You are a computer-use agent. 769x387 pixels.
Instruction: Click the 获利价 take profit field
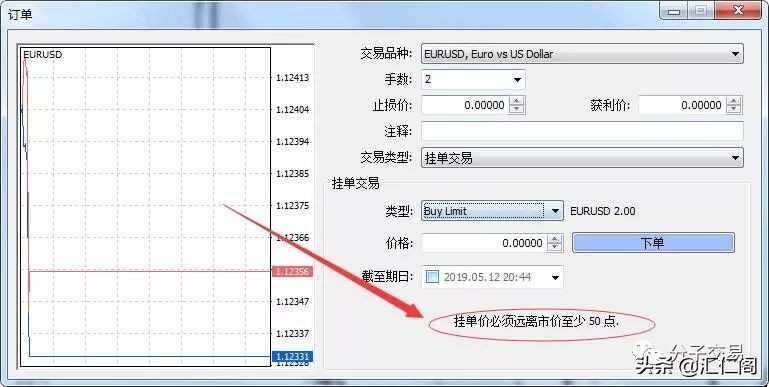(682, 105)
